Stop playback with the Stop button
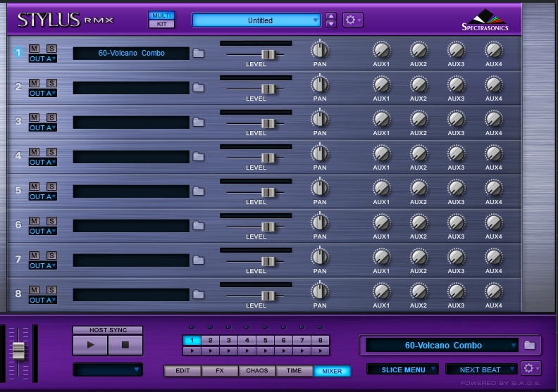This screenshot has width=558, height=392. point(125,345)
